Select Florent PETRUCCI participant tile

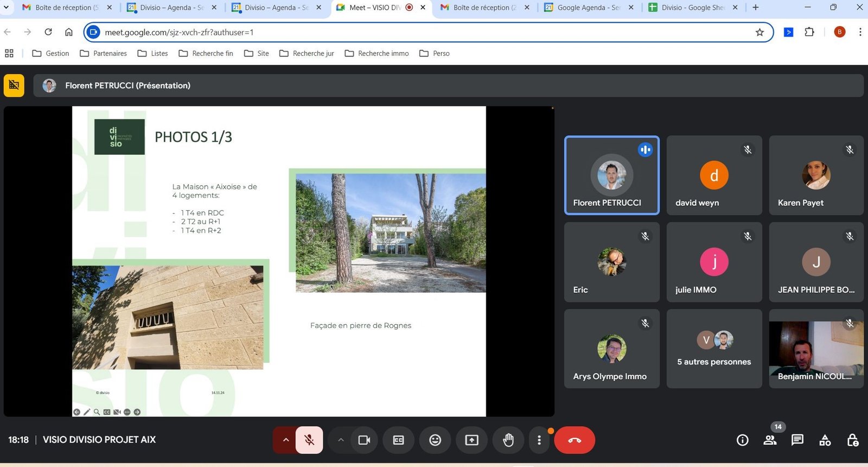coord(611,175)
